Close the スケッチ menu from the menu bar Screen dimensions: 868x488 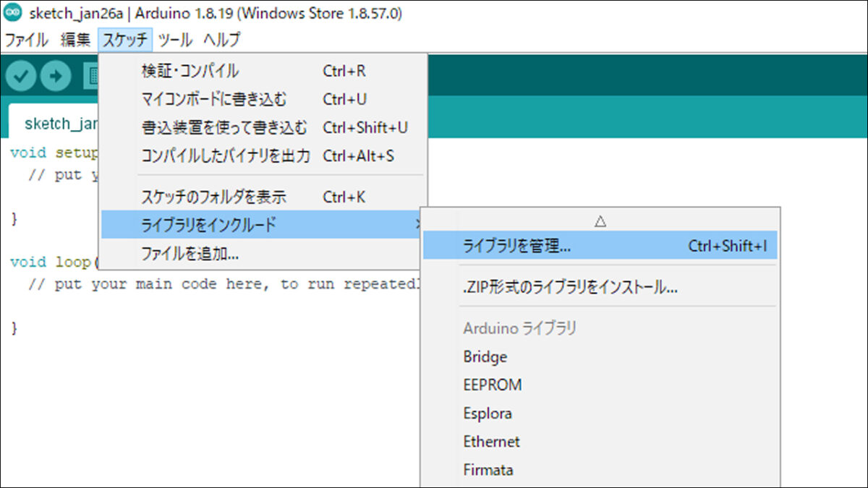coord(125,40)
